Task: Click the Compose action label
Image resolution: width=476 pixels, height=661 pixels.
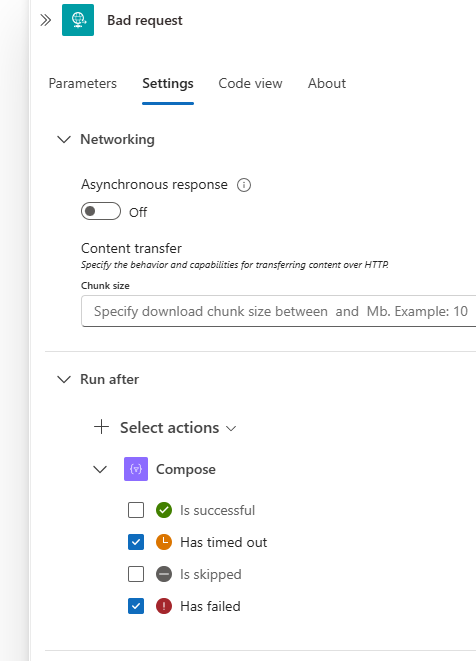Action: (186, 469)
